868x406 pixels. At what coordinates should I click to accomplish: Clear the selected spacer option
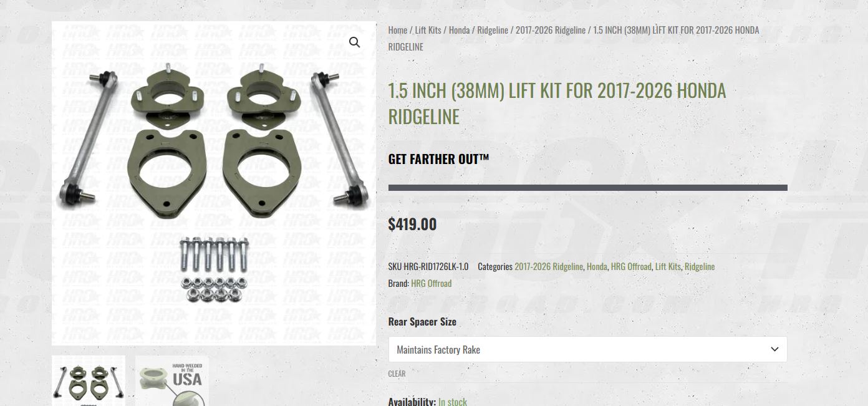click(397, 374)
